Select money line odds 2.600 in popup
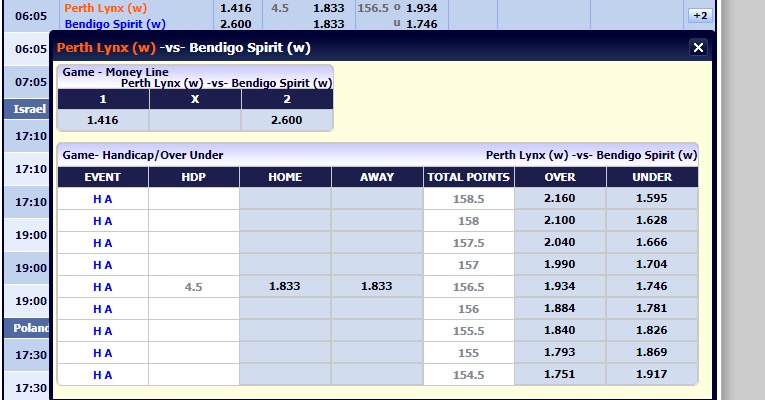The width and height of the screenshot is (765, 400). 287,120
